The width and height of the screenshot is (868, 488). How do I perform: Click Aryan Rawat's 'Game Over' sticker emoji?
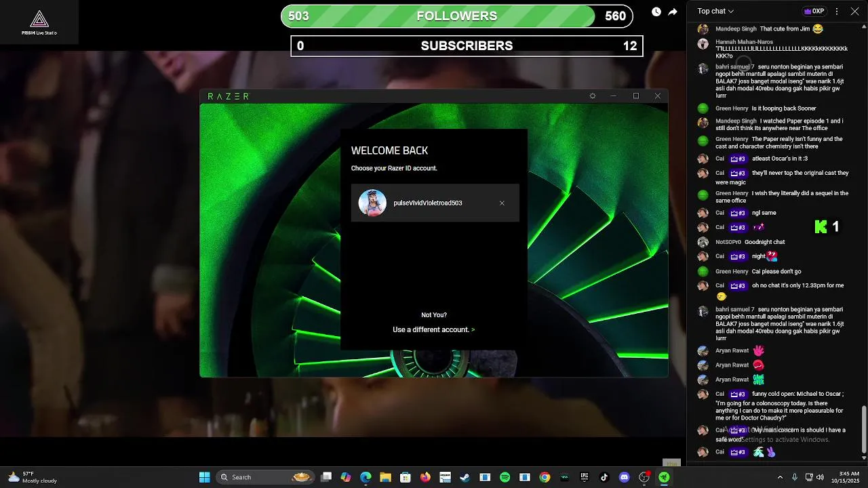[758, 380]
